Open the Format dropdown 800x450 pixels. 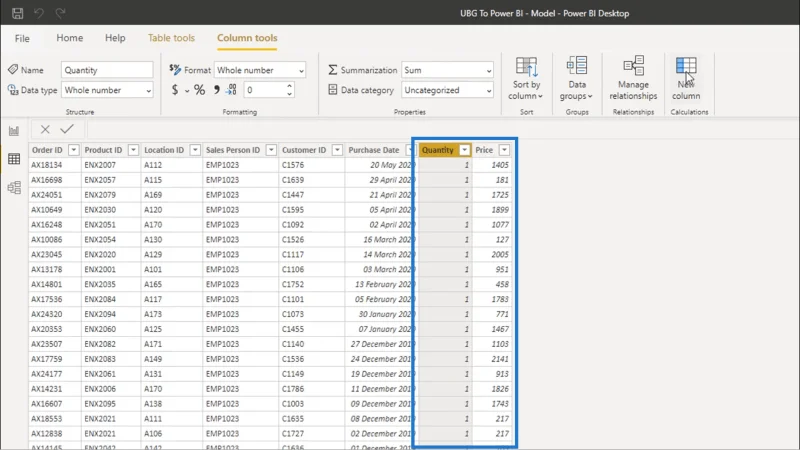pos(260,70)
